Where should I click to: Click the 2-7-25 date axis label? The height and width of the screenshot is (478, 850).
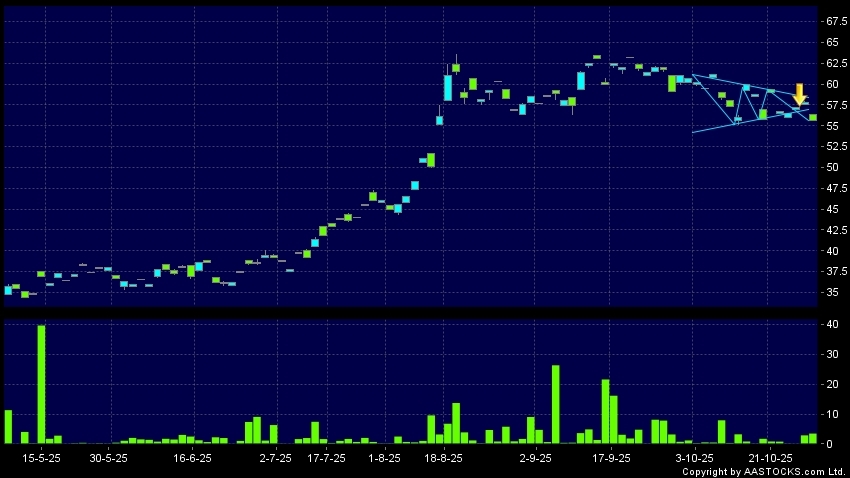[275, 458]
